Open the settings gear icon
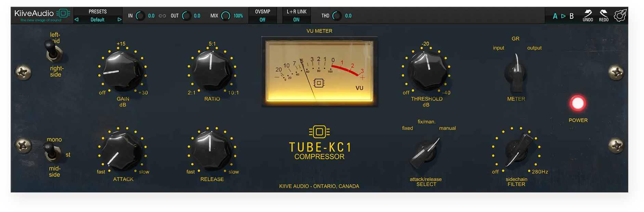The width and height of the screenshot is (644, 212). (x=620, y=15)
